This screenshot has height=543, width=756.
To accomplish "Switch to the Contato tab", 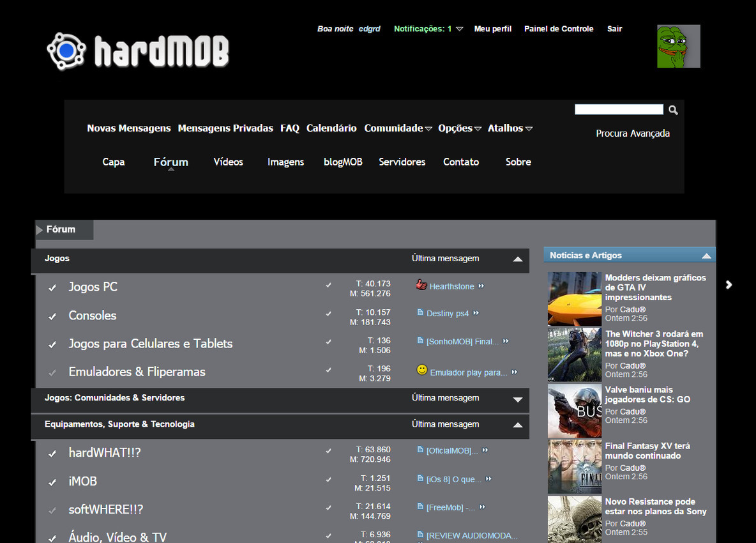I will 461,162.
